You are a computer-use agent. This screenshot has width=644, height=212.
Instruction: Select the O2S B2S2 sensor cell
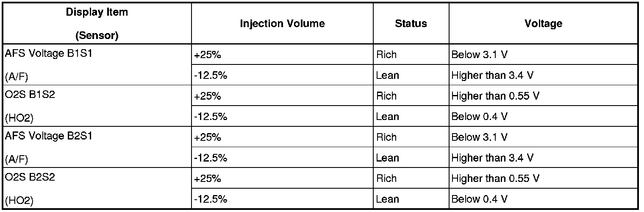97,188
